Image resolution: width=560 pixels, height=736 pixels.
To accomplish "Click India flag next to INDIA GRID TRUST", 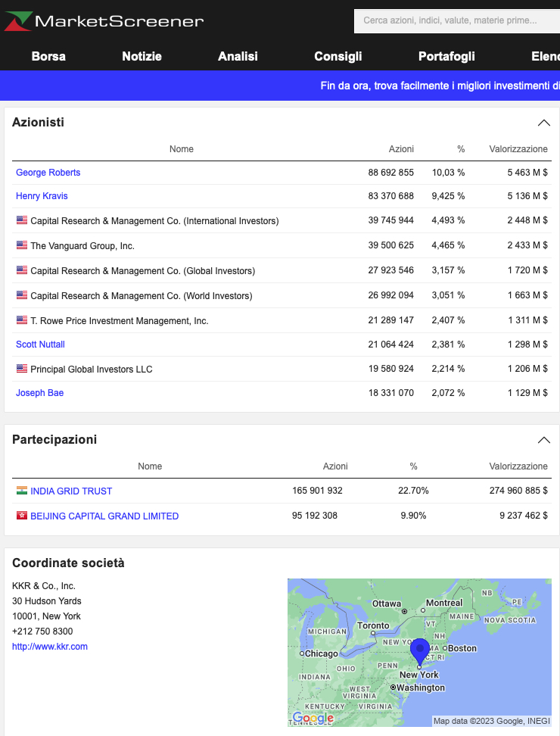I will pyautogui.click(x=22, y=490).
